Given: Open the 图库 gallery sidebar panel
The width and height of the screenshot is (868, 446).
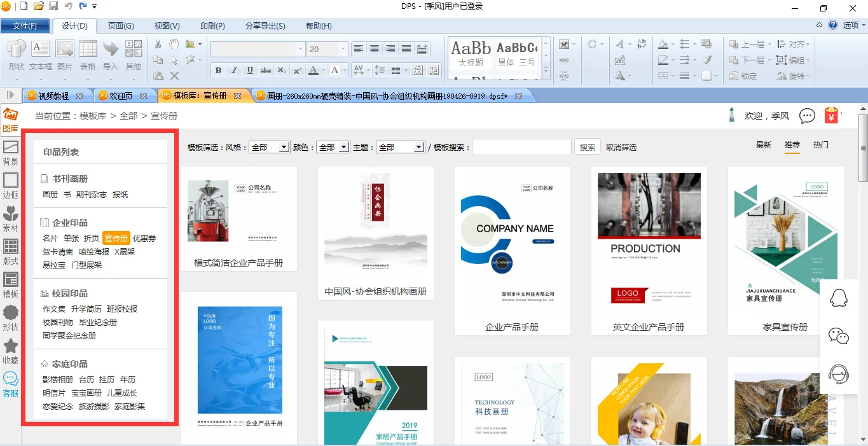Looking at the screenshot, I should [x=10, y=119].
